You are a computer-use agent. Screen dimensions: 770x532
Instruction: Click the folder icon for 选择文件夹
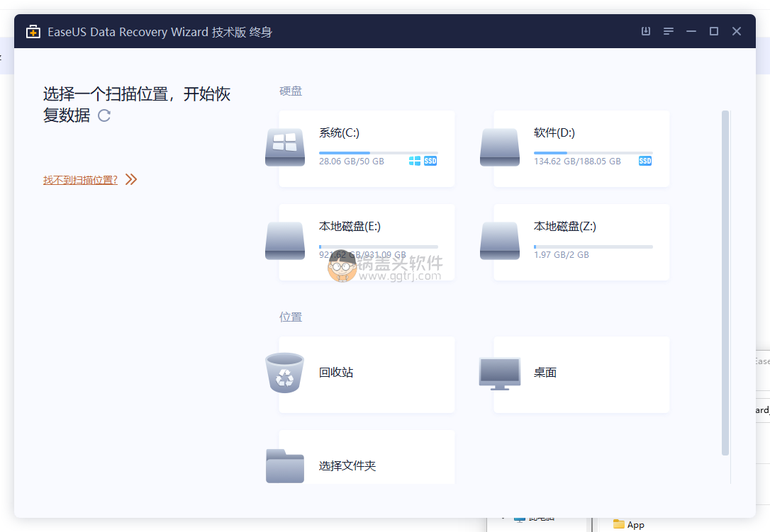(285, 465)
